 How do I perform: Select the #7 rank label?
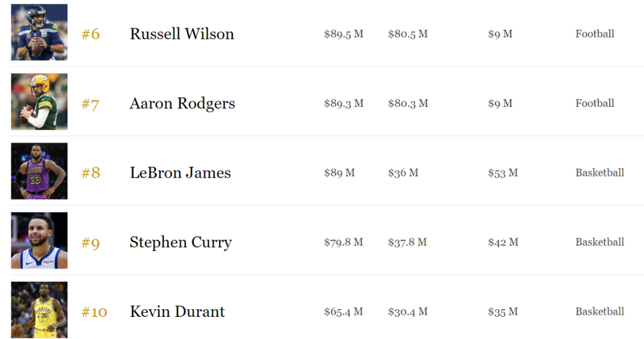coord(91,104)
